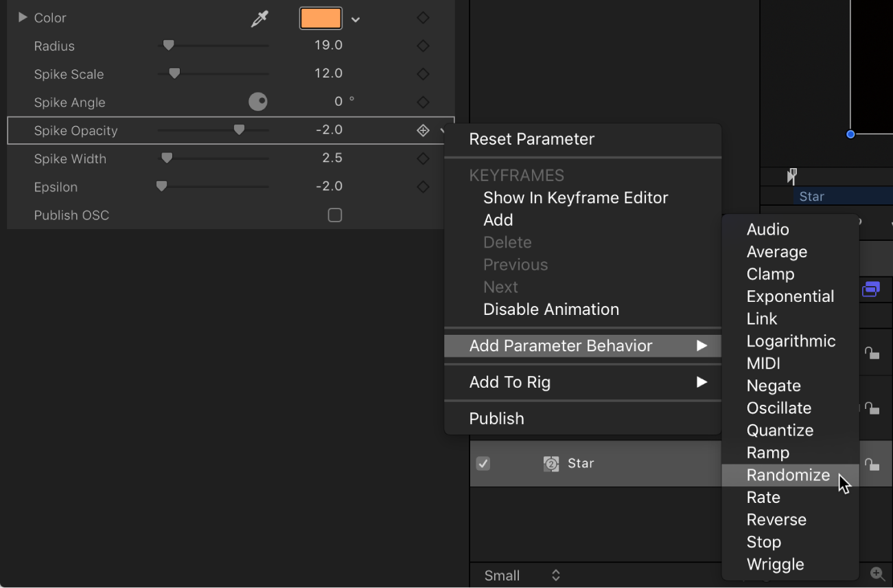This screenshot has height=588, width=893.
Task: Select Show In Keyframe Editor
Action: [575, 198]
